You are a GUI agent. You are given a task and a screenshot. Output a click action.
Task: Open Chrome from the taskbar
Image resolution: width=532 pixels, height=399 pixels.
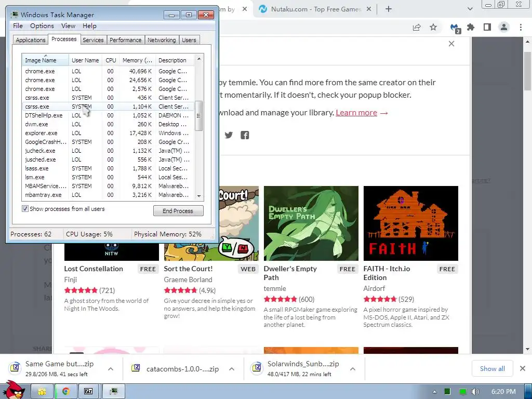(65, 392)
